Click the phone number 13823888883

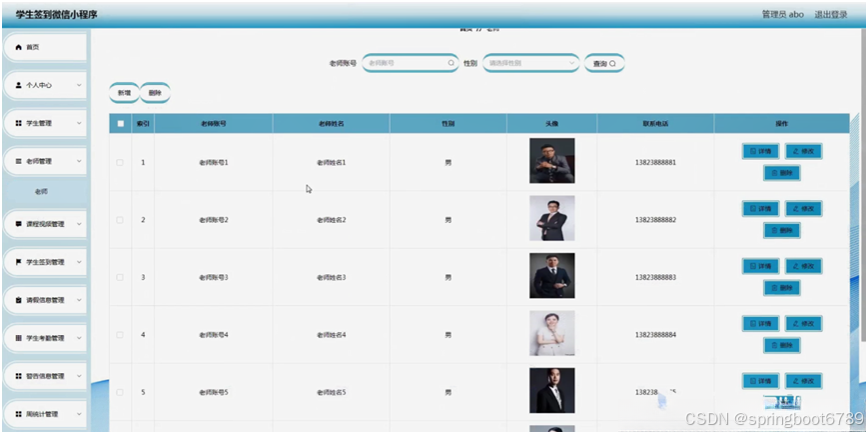click(x=655, y=277)
